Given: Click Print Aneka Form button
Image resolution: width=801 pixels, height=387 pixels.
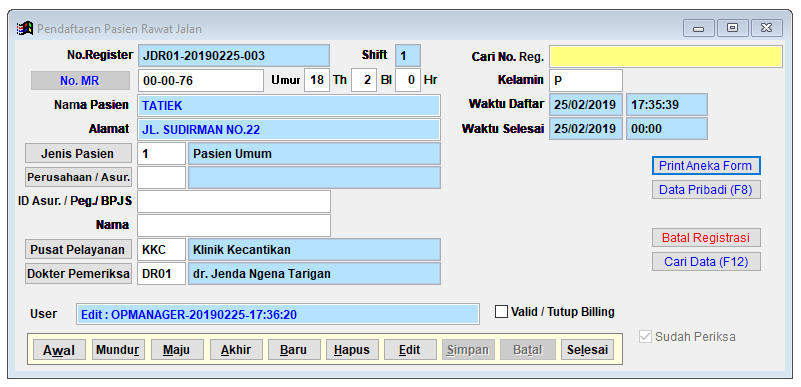Looking at the screenshot, I should pyautogui.click(x=706, y=166).
